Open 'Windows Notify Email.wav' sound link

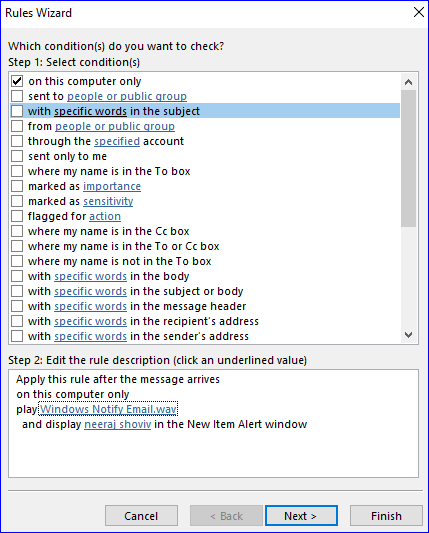(x=108, y=409)
